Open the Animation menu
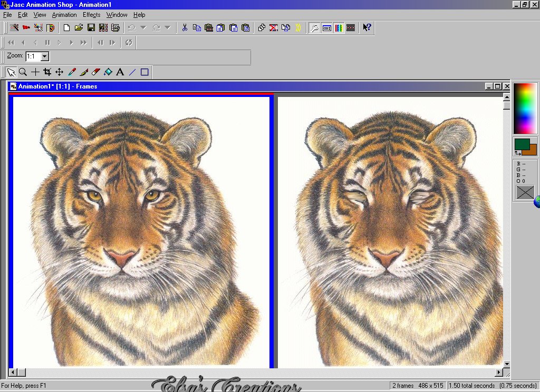Viewport: 540px width, 392px height. (64, 15)
